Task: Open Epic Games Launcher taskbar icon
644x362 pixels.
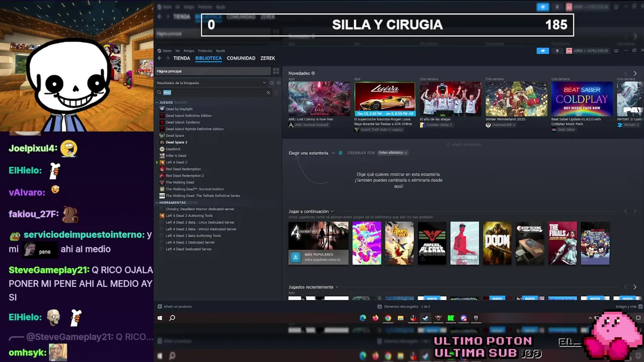Action: coord(476,318)
